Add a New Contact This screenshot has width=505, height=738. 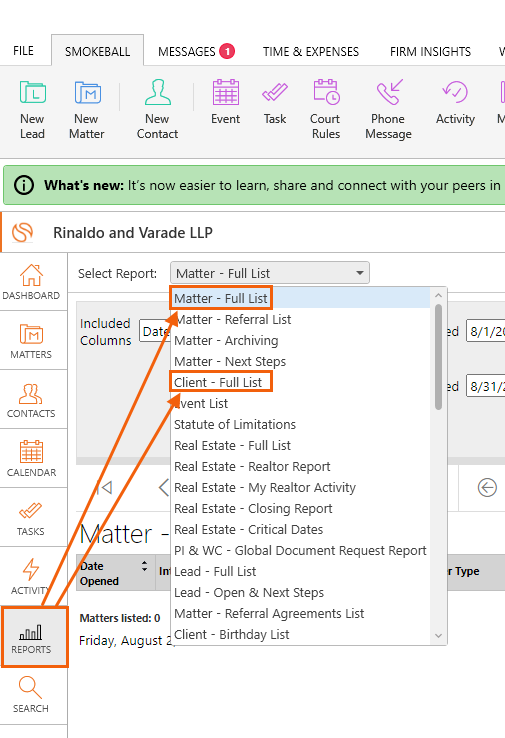point(157,109)
